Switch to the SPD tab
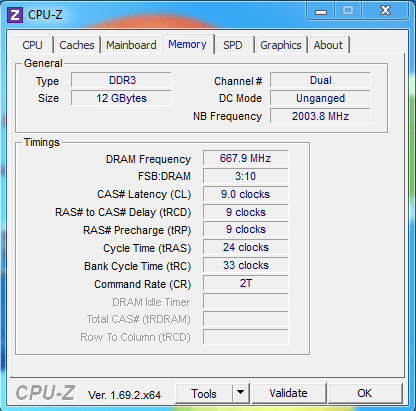Image resolution: width=416 pixels, height=411 pixels. tap(233, 45)
